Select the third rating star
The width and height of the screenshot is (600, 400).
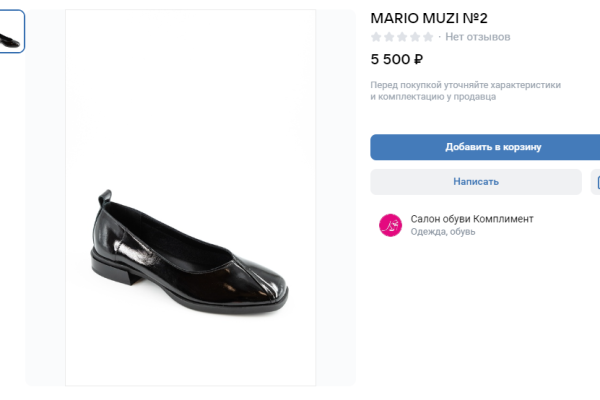click(402, 37)
